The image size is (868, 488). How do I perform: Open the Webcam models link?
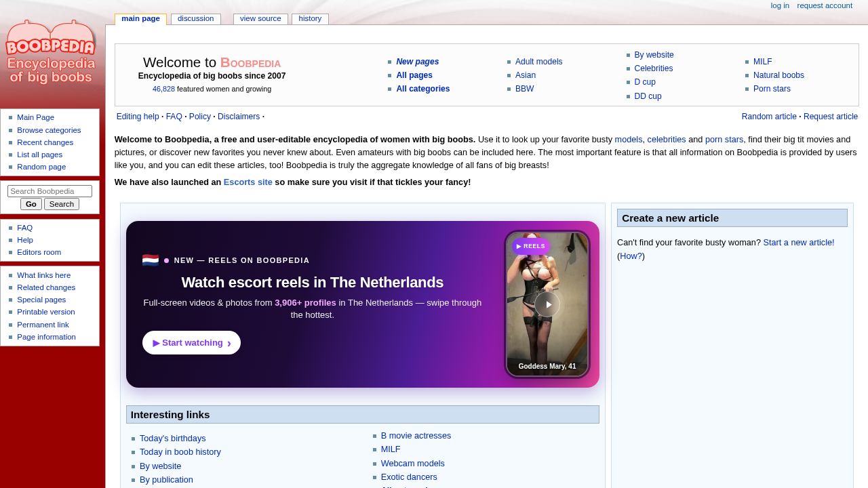(x=412, y=464)
